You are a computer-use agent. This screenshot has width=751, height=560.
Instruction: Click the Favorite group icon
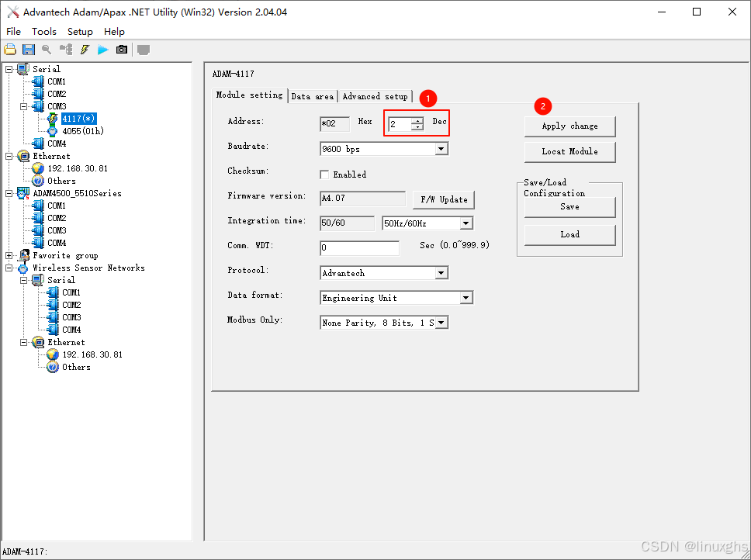pos(24,256)
